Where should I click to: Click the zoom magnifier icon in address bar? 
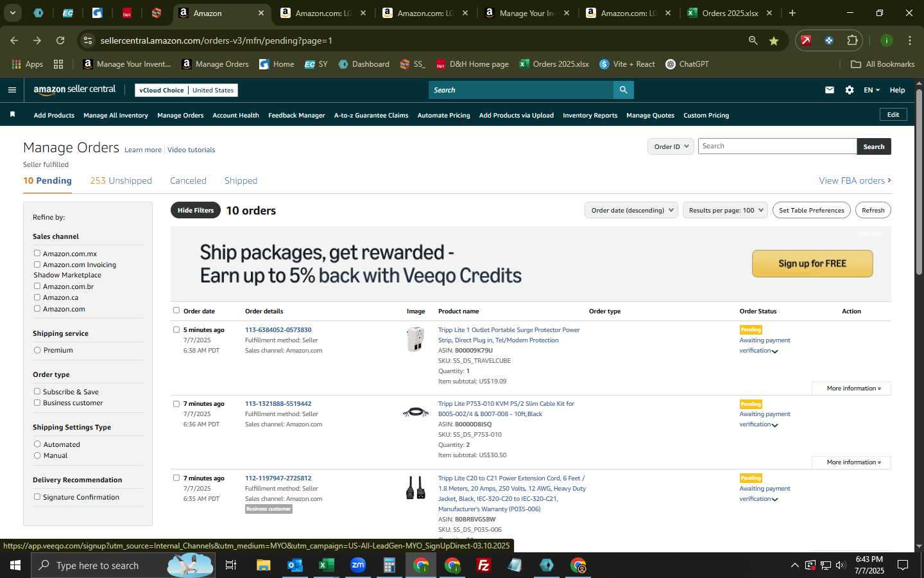(753, 40)
